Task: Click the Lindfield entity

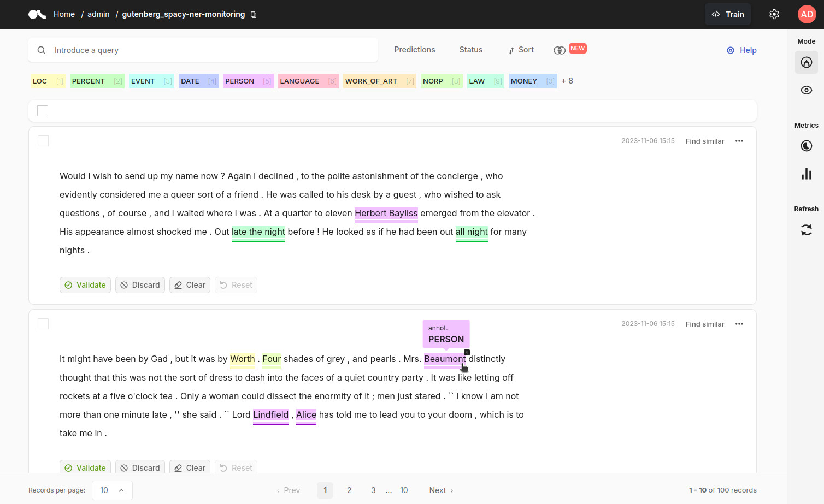Action: click(270, 415)
